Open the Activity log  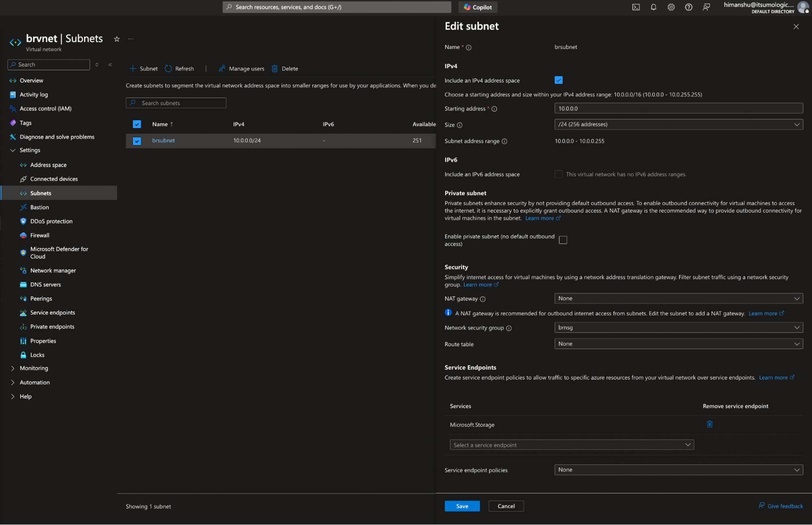33,94
